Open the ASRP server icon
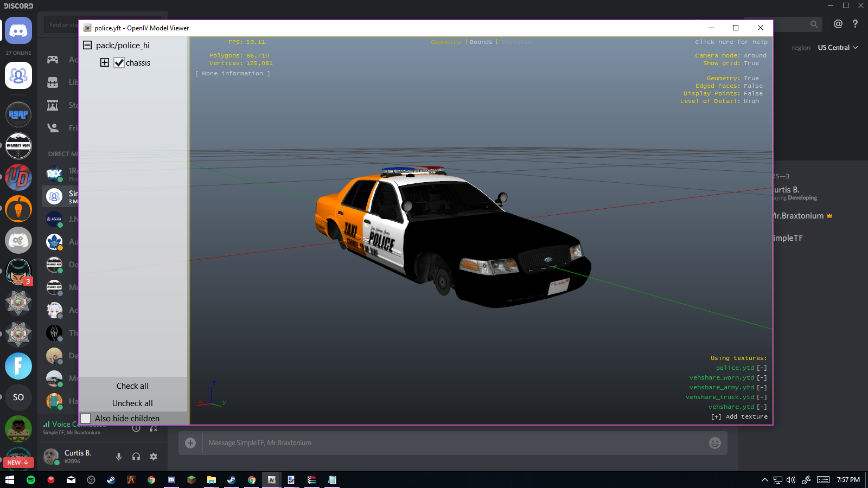Screen dimensions: 868x488 pyautogui.click(x=18, y=114)
